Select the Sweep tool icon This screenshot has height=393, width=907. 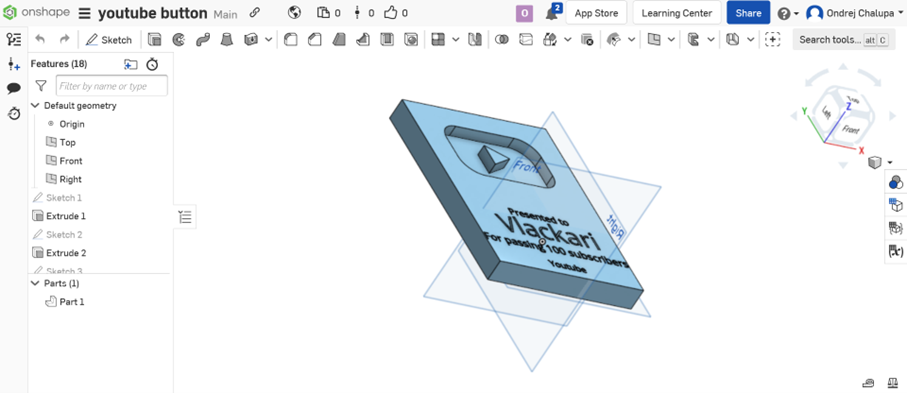tap(202, 39)
